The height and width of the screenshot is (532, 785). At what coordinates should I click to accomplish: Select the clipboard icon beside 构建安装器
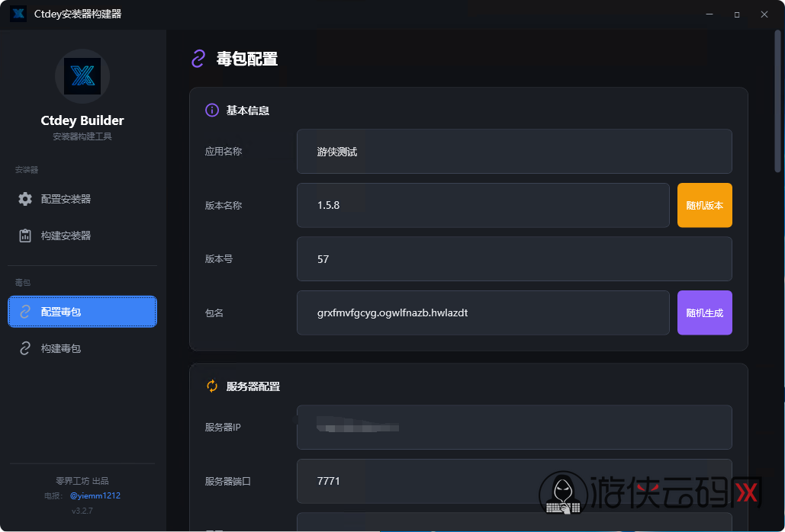(x=25, y=236)
